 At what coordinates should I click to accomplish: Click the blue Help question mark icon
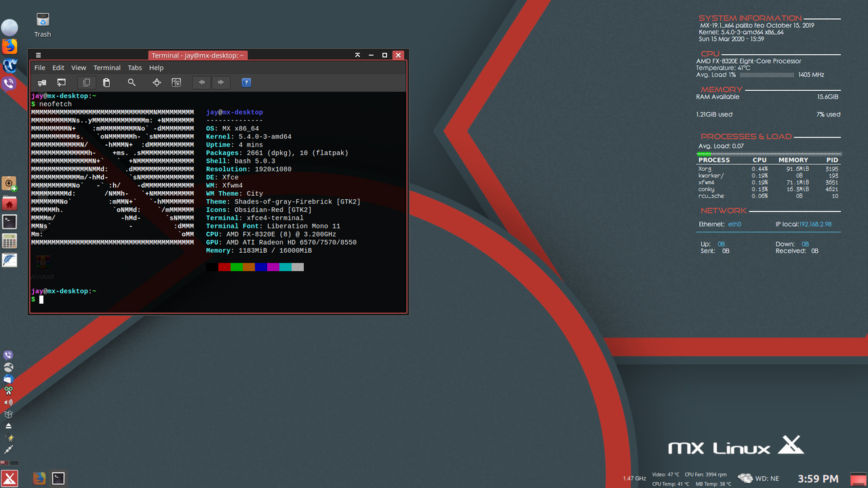[246, 83]
